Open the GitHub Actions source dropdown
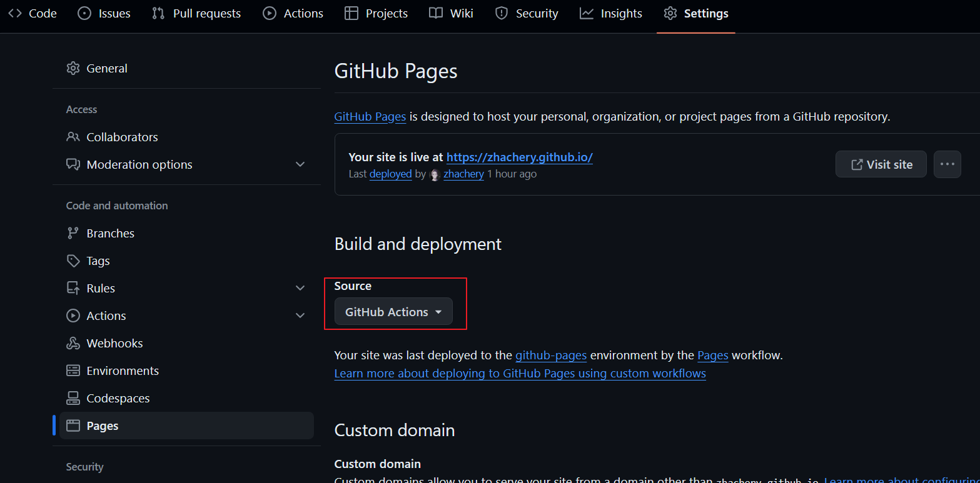980x483 pixels. [x=393, y=311]
